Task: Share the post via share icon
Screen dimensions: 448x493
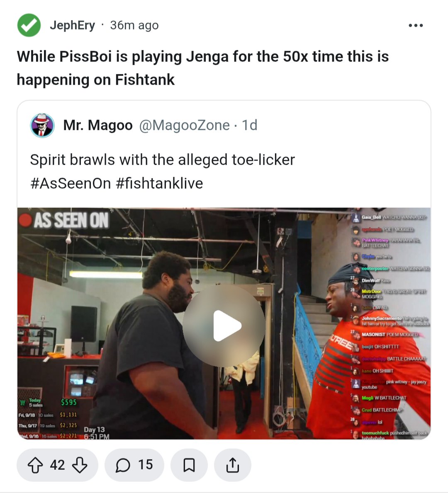Action: 232,465
